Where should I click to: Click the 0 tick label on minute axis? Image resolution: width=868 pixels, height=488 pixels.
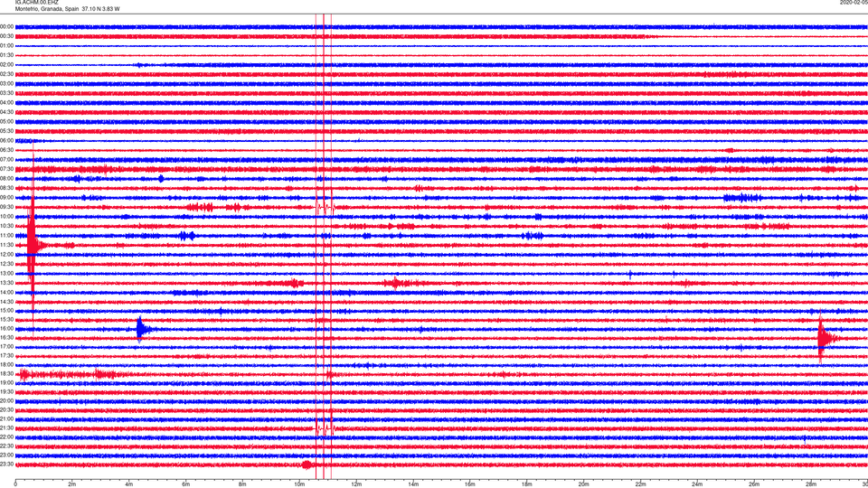15,484
